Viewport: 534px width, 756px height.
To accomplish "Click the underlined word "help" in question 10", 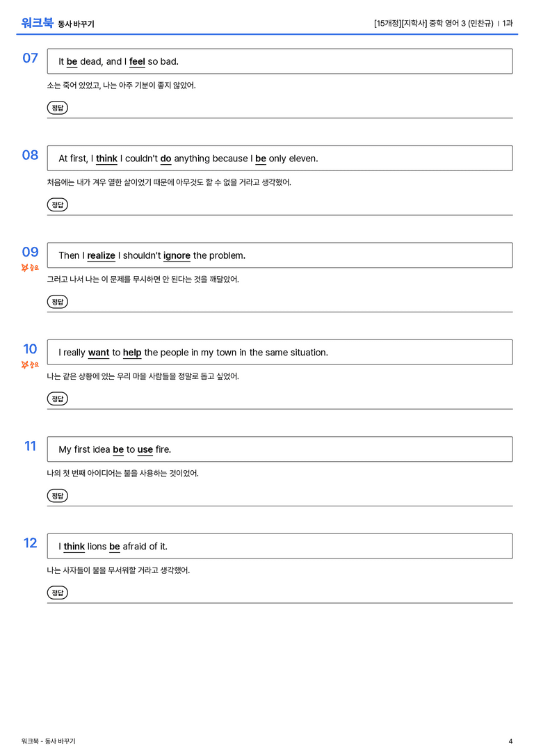I will [132, 353].
